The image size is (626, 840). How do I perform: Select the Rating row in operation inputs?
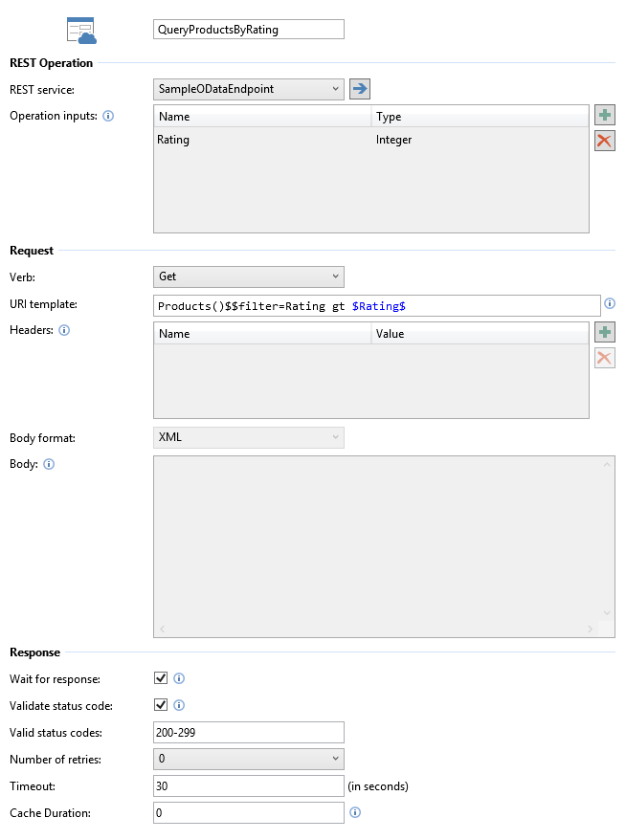coord(263,140)
